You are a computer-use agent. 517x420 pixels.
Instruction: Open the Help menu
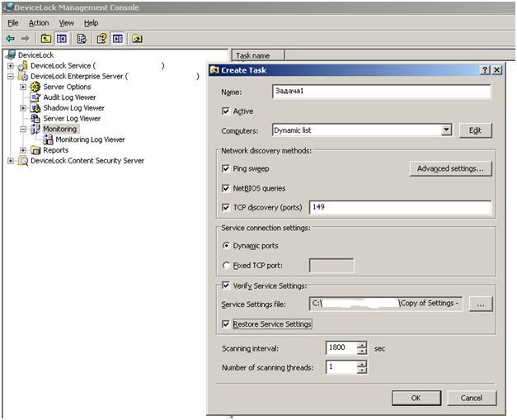click(91, 23)
